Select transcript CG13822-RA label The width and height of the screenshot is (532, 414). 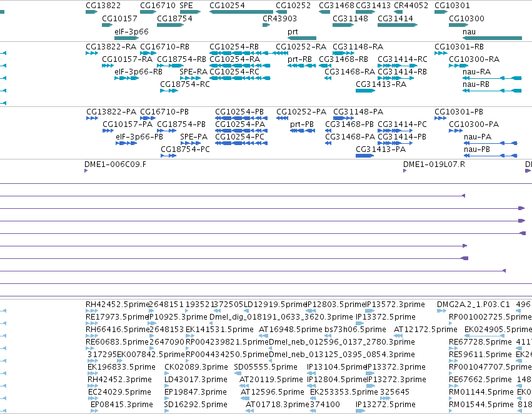(111, 46)
